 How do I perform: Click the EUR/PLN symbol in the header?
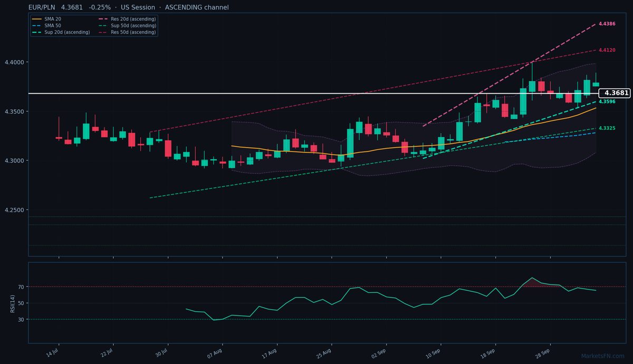pyautogui.click(x=42, y=7)
